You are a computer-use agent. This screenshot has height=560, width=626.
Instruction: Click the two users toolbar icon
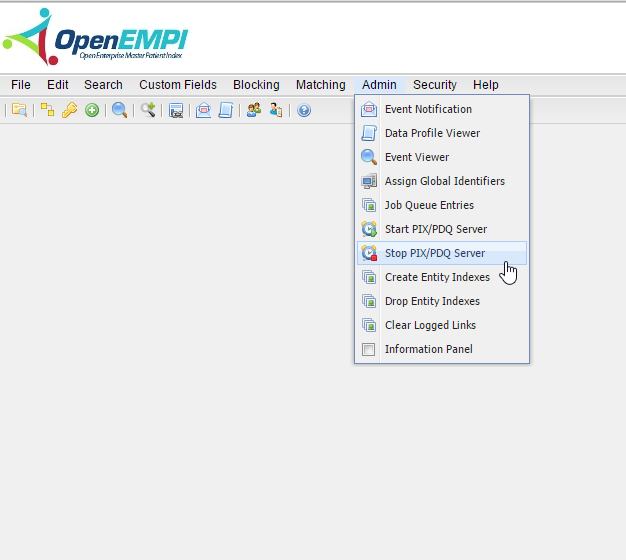click(x=254, y=110)
